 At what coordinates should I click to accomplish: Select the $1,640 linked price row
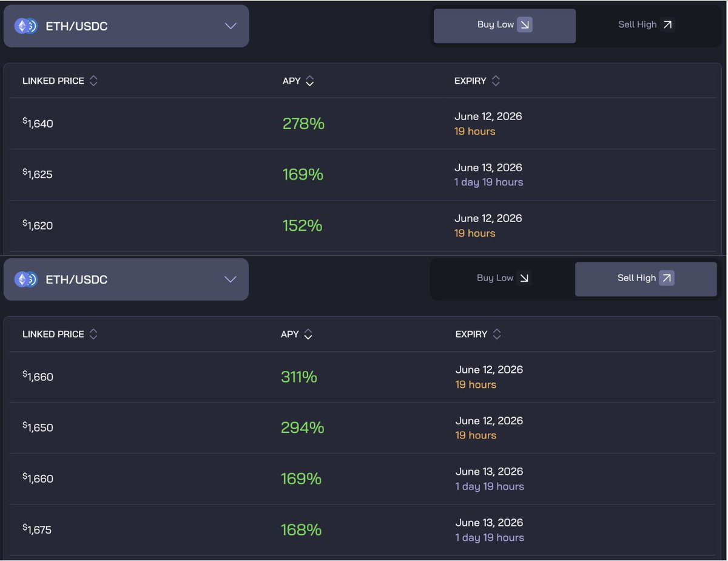click(x=363, y=124)
